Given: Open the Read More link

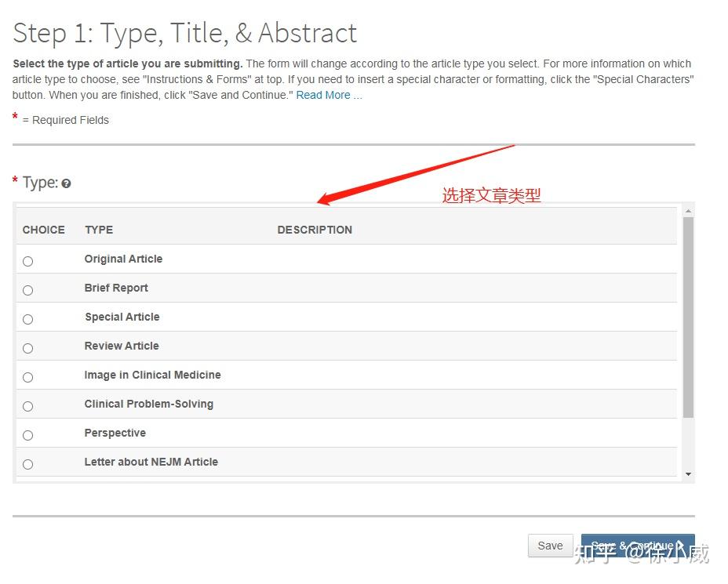Looking at the screenshot, I should coord(329,95).
